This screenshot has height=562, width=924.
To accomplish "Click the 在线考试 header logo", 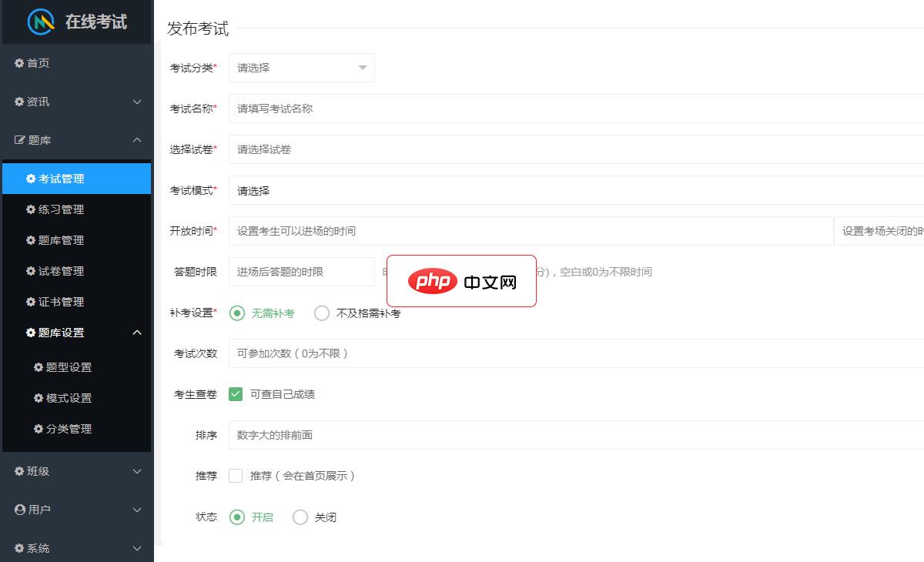I will pyautogui.click(x=77, y=22).
